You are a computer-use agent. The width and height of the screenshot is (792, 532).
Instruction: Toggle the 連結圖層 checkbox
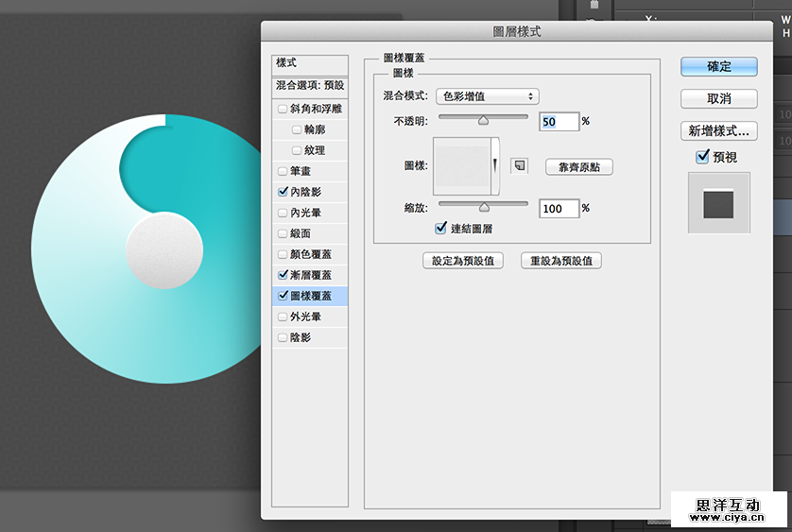[x=441, y=228]
